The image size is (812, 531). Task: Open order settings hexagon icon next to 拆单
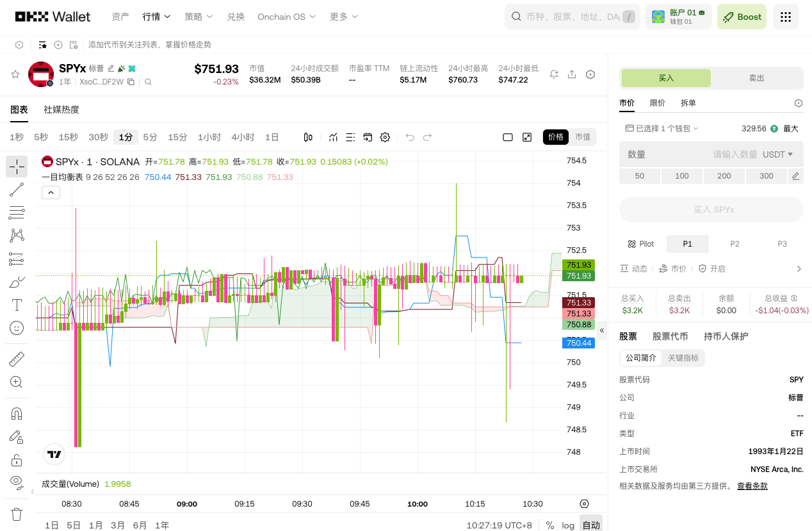click(799, 103)
